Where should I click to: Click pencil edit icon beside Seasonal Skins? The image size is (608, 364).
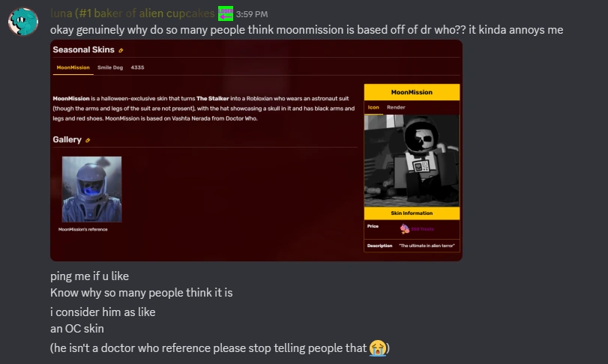[121, 50]
